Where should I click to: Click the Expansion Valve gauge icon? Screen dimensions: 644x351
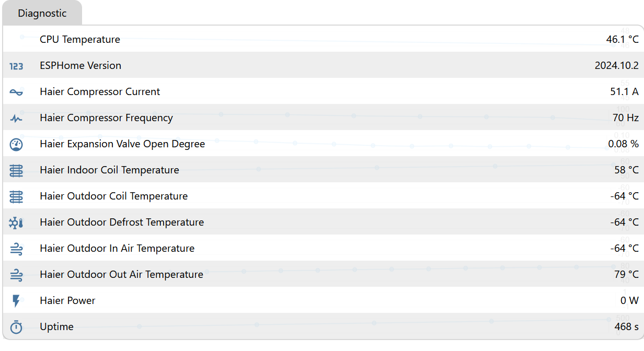pyautogui.click(x=16, y=144)
